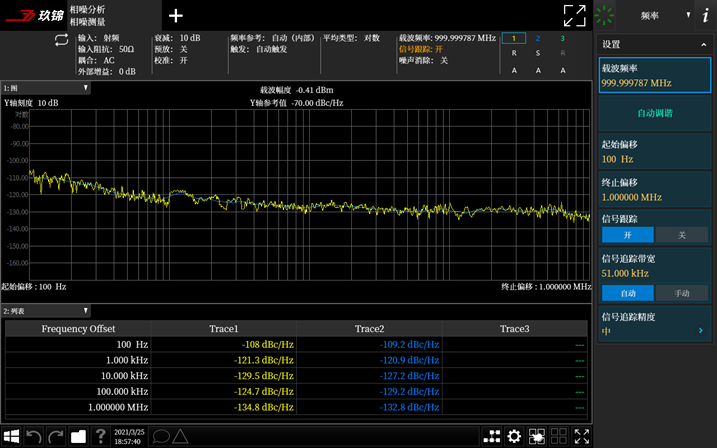717x448 pixels.
Task: Click the bottom-right fullscreen arrows icon
Action: (x=581, y=436)
